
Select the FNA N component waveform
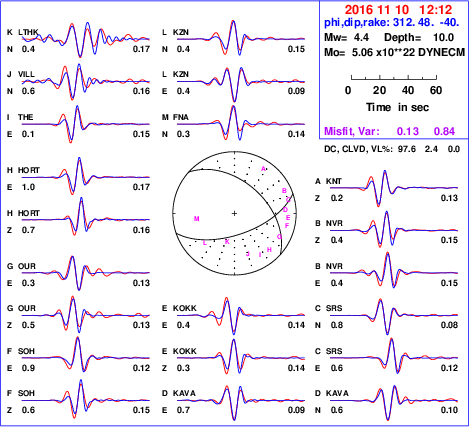tap(241, 124)
